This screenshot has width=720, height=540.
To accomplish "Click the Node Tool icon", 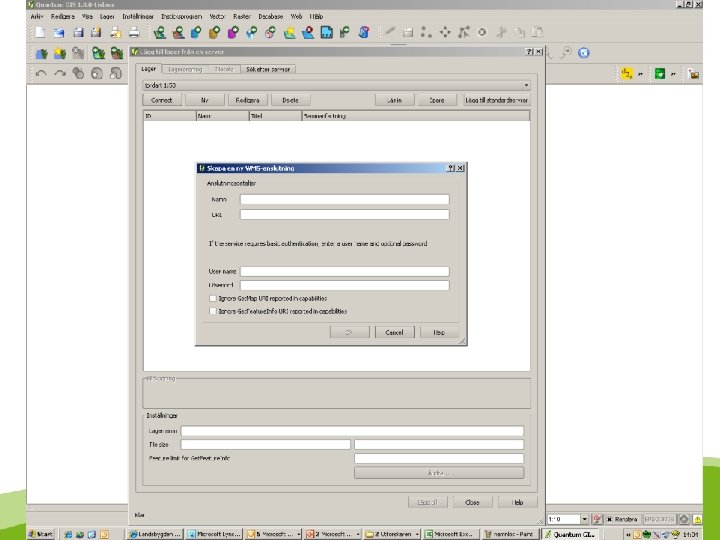I will (464, 32).
